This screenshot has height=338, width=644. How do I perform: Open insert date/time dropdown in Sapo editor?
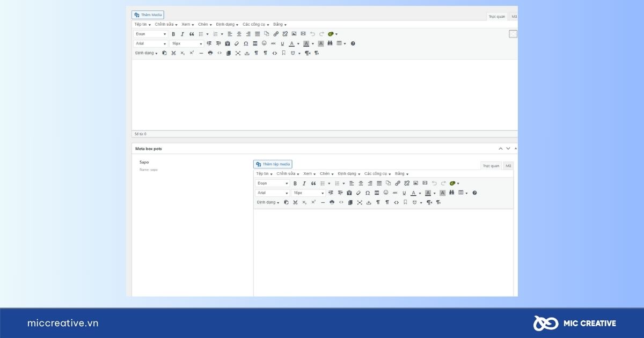pos(417,202)
